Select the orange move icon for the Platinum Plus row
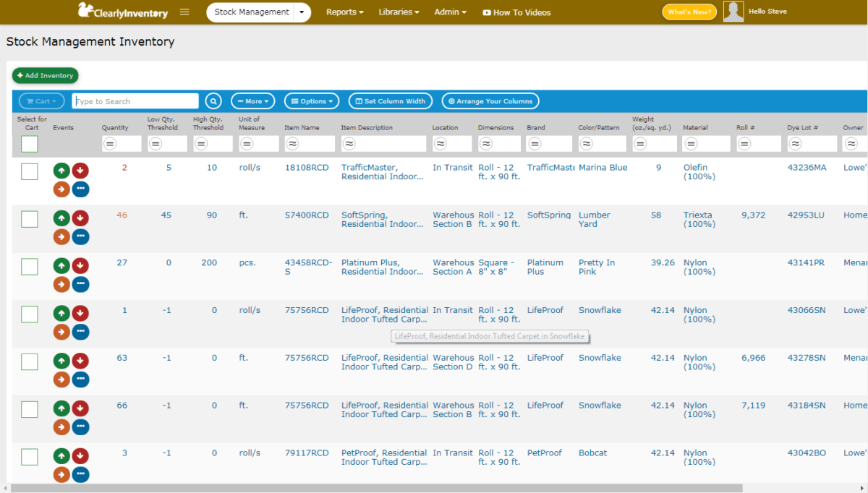 (x=61, y=284)
